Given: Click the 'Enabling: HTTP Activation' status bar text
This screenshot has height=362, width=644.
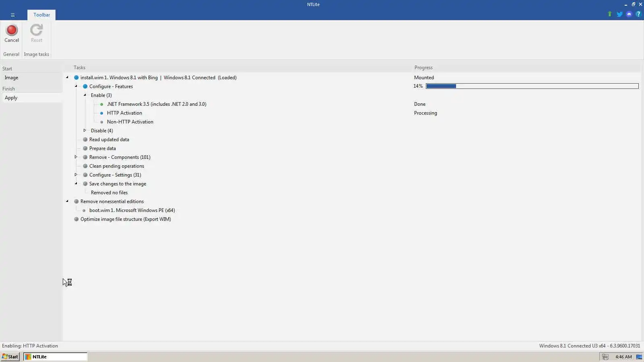Looking at the screenshot, I should click(x=30, y=346).
